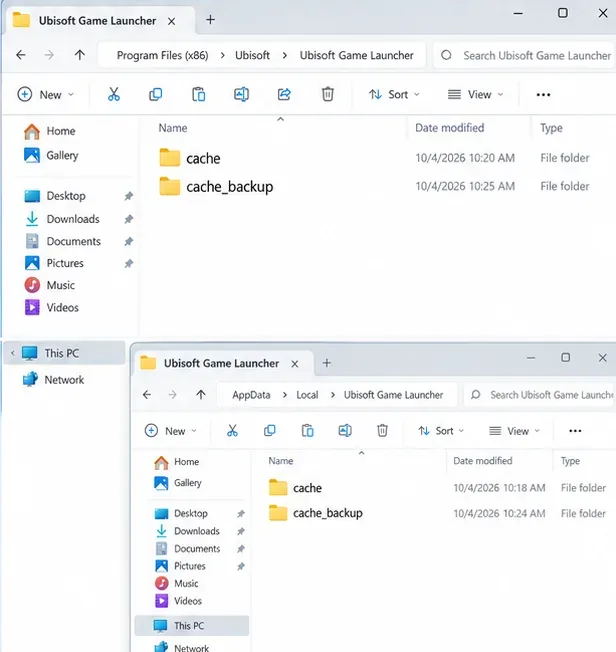616x652 pixels.
Task: Go up one level in AppData window
Action: (x=201, y=395)
